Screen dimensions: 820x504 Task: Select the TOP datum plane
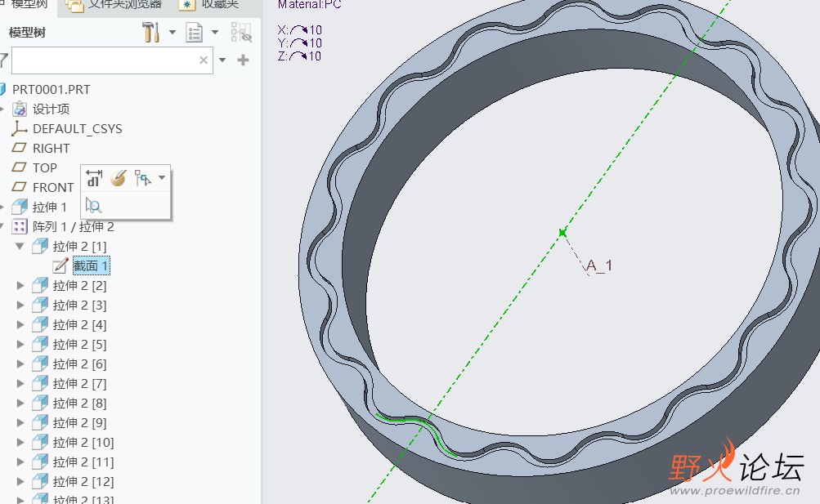click(x=44, y=167)
